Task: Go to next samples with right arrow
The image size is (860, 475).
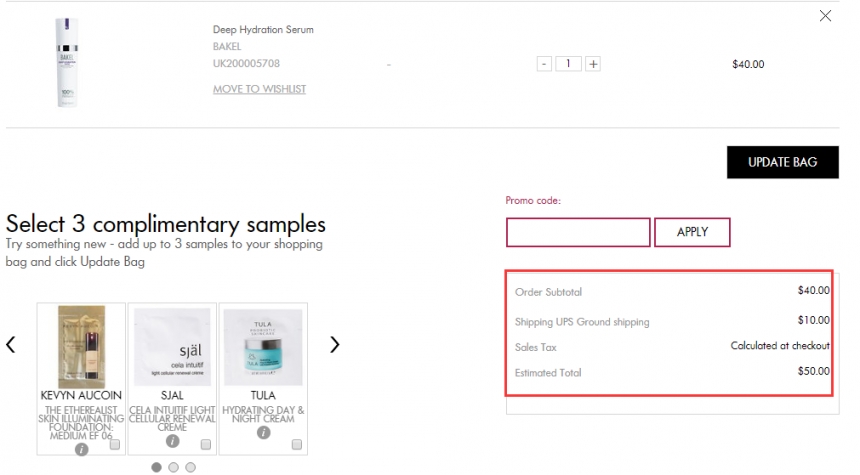Action: point(335,344)
